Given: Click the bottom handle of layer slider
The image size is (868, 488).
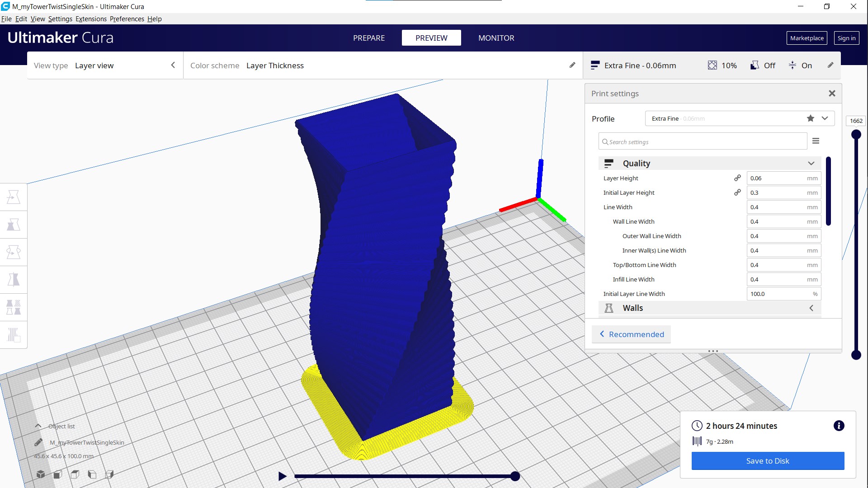Looking at the screenshot, I should [x=856, y=355].
